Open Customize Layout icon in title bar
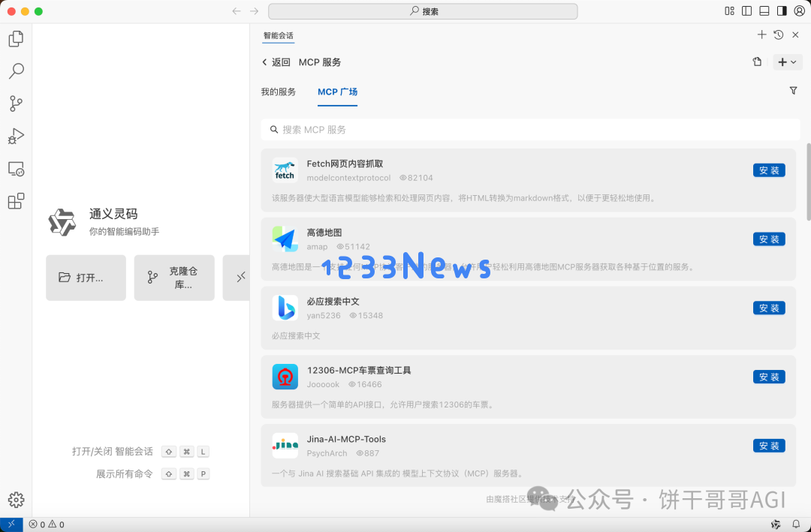The height and width of the screenshot is (532, 811). [729, 11]
